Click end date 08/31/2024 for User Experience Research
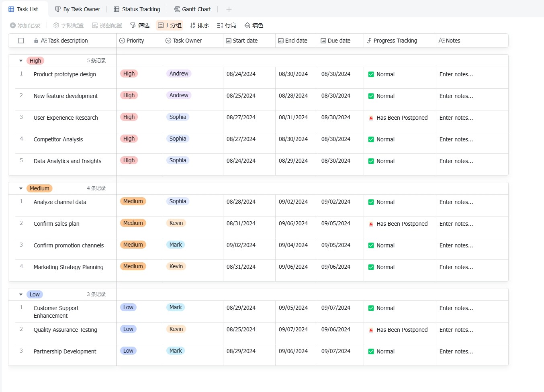 pyautogui.click(x=293, y=117)
